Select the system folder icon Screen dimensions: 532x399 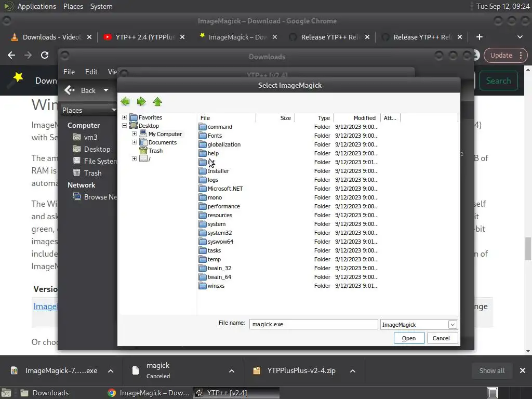203,224
